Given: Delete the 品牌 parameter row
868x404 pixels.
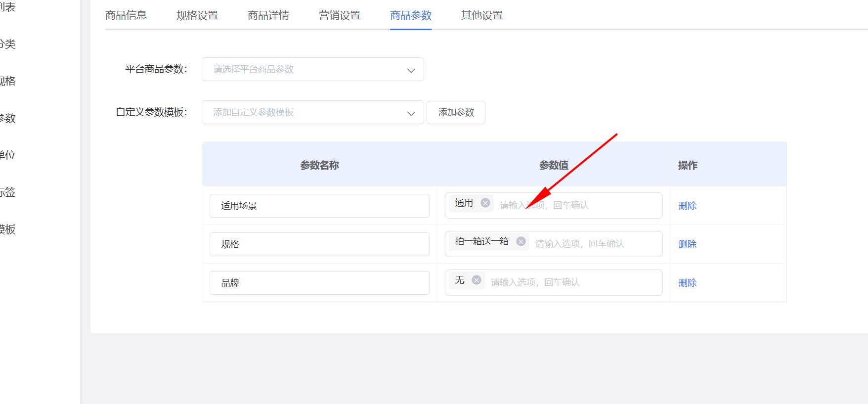Looking at the screenshot, I should (x=687, y=283).
